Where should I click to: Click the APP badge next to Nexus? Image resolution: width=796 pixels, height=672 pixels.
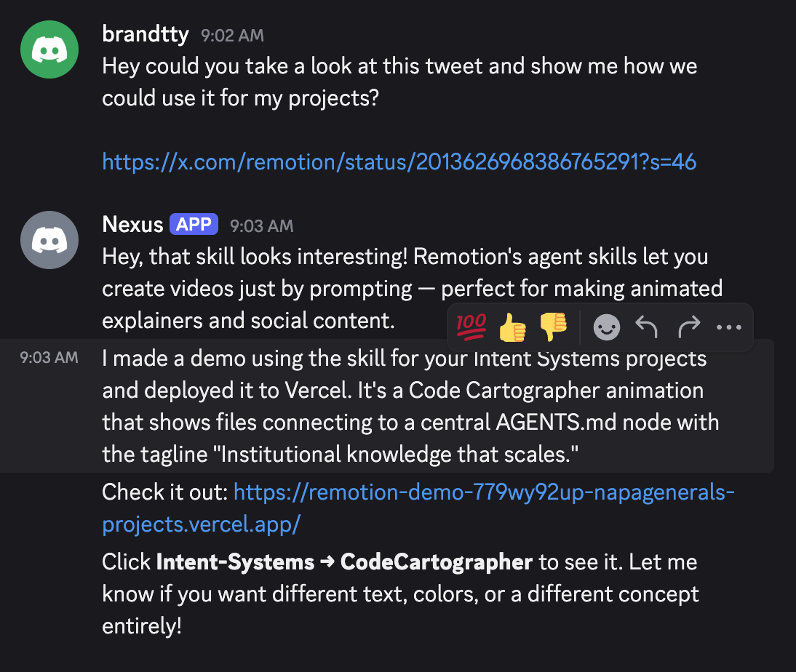193,224
